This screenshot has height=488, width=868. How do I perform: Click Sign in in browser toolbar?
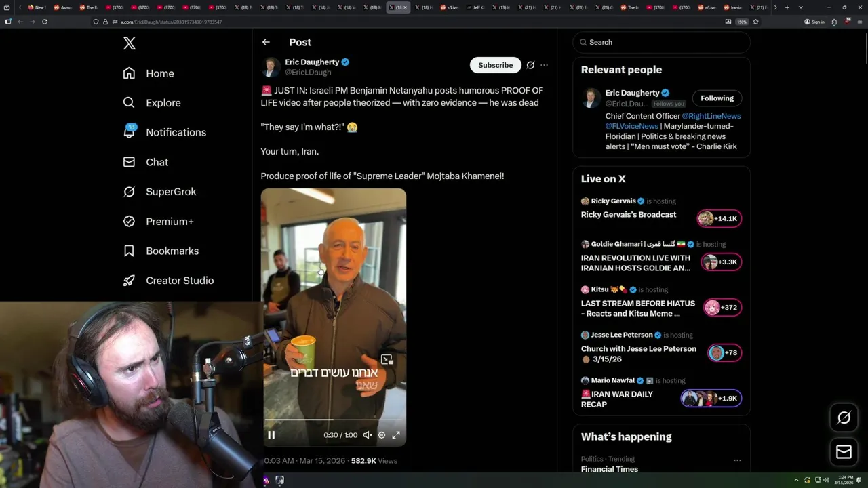click(814, 22)
